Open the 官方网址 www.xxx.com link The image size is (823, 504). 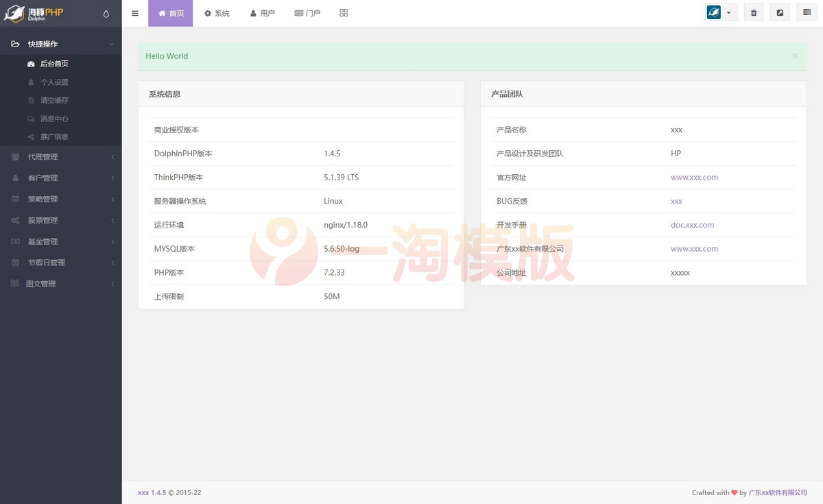[x=695, y=177]
